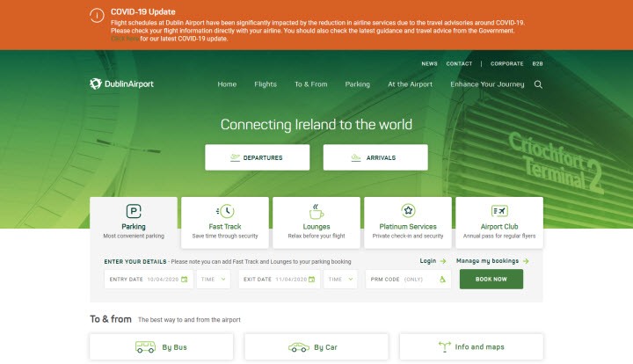Open the At the Airport menu
633x364 pixels.
point(410,84)
